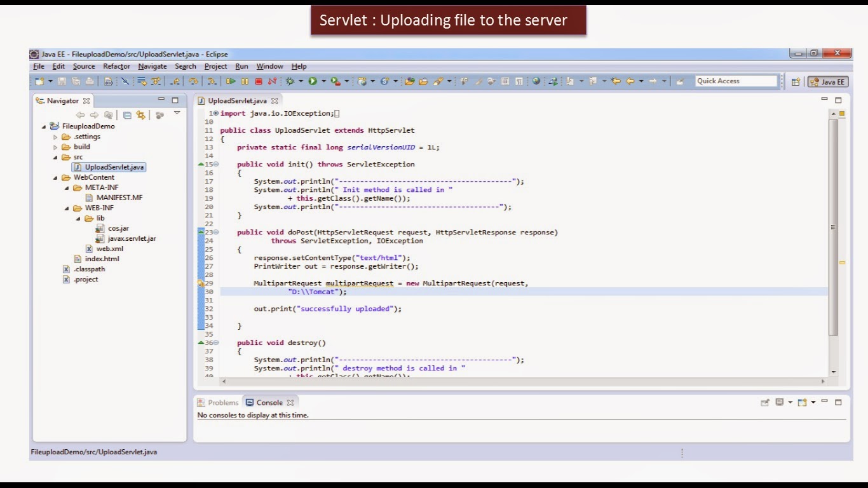Click the New file wizard icon
Image resolution: width=868 pixels, height=488 pixels.
coord(39,81)
